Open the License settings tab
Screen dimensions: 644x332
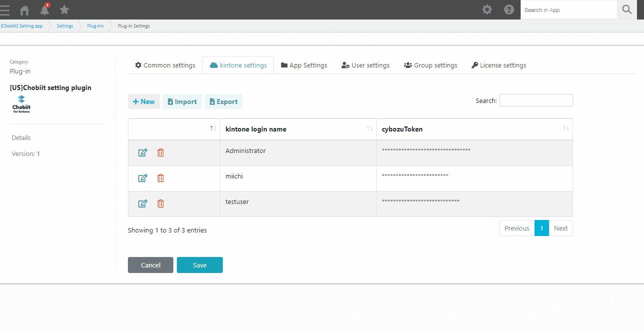[499, 65]
